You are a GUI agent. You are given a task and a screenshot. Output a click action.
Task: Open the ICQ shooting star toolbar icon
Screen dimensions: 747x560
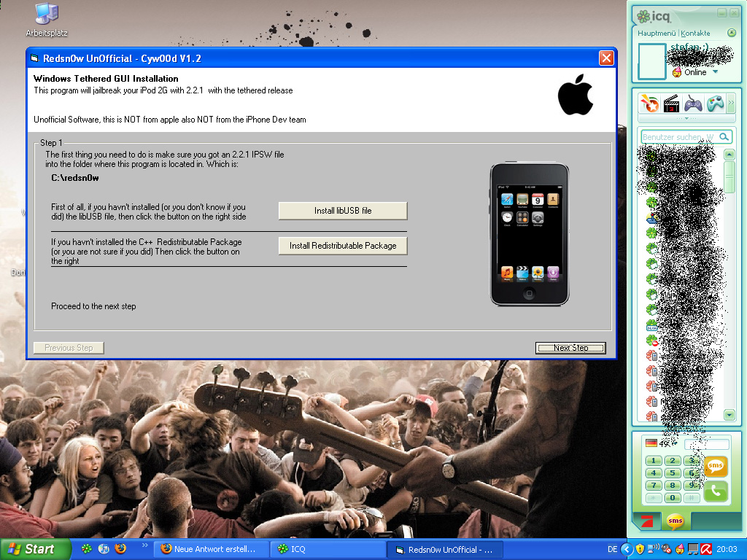(649, 104)
